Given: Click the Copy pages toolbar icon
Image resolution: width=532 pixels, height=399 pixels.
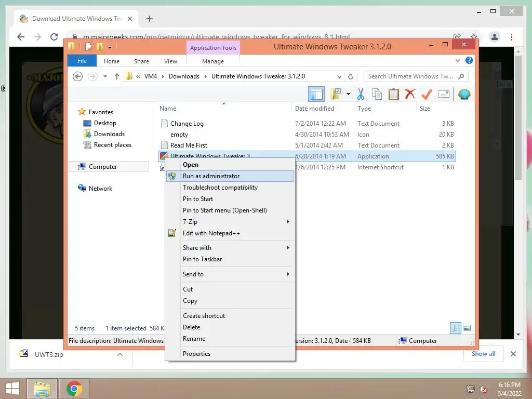Looking at the screenshot, I should coord(377,94).
